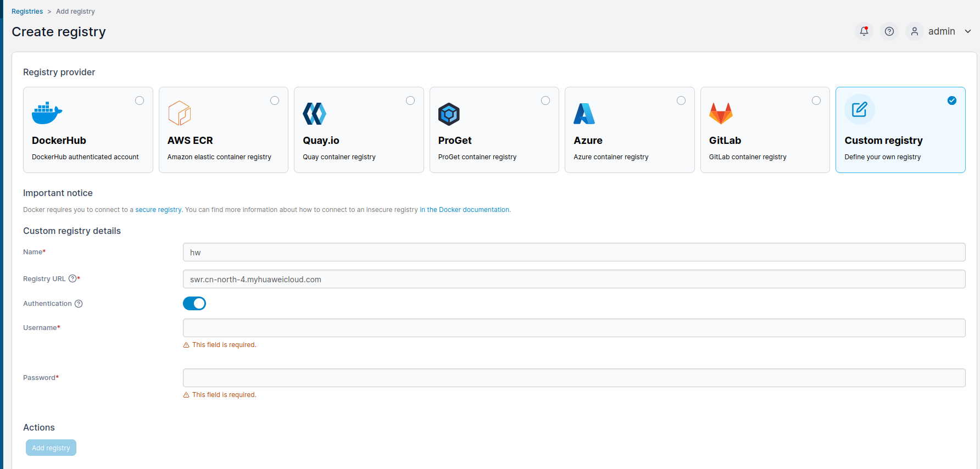This screenshot has width=980, height=469.
Task: Click the 'Custom registry details' heading
Action: (x=72, y=231)
